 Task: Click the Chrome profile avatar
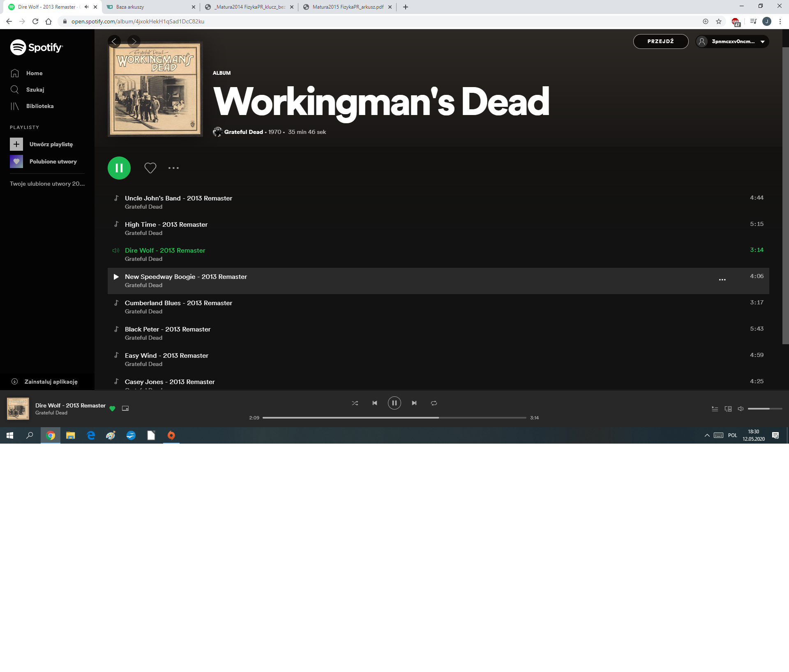(767, 21)
